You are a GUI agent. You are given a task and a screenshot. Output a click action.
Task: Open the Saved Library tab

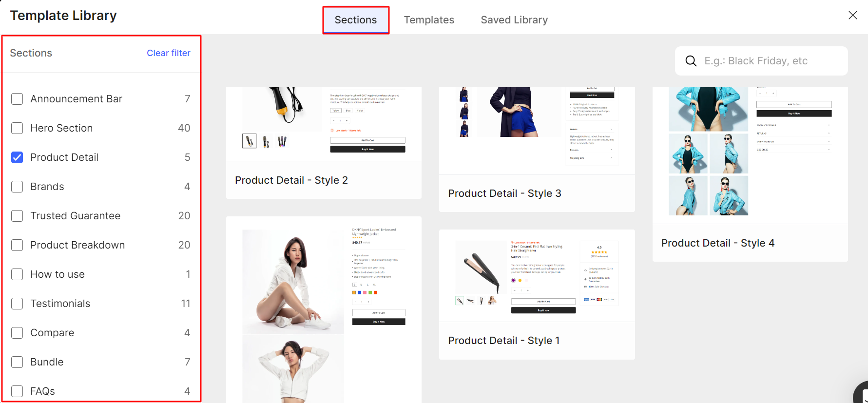point(514,20)
